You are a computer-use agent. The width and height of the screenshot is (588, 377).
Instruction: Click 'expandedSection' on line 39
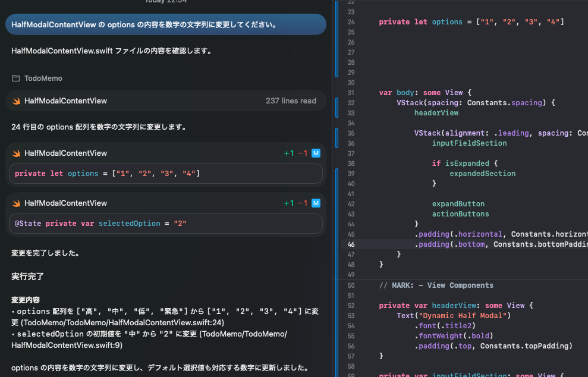(x=482, y=174)
